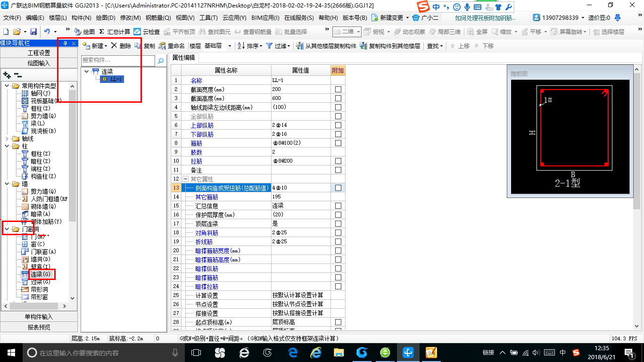Open the 广小二 assistant
Screen dimensions: 644x362
click(425, 17)
